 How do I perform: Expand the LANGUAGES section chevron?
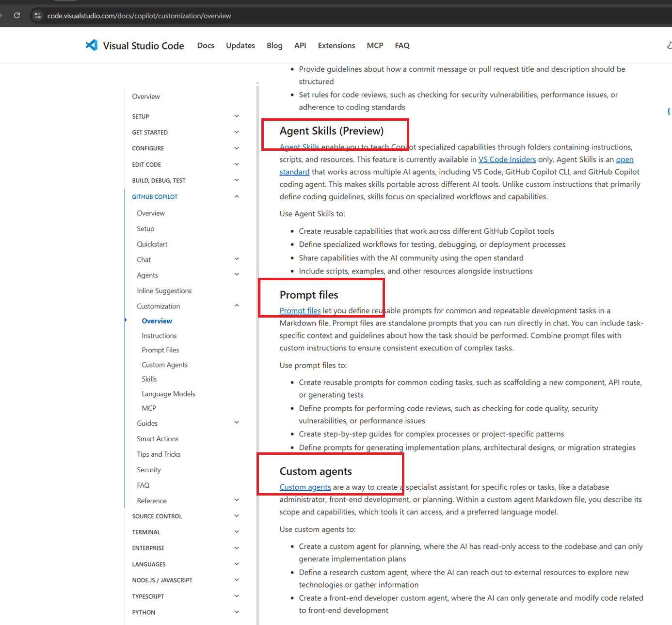[x=237, y=564]
